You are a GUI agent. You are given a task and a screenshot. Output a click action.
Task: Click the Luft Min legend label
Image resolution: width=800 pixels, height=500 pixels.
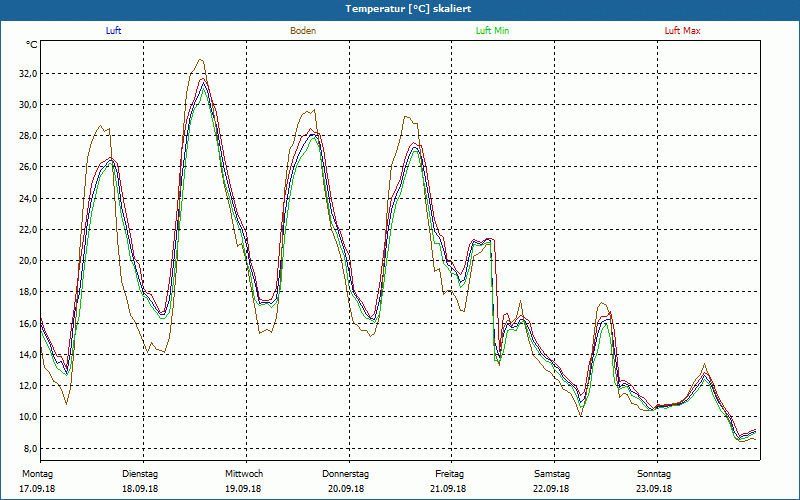click(x=492, y=31)
